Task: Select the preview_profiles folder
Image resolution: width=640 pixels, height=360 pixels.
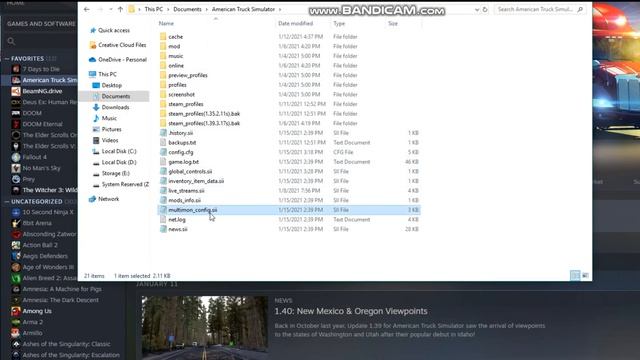Action: tap(188, 75)
